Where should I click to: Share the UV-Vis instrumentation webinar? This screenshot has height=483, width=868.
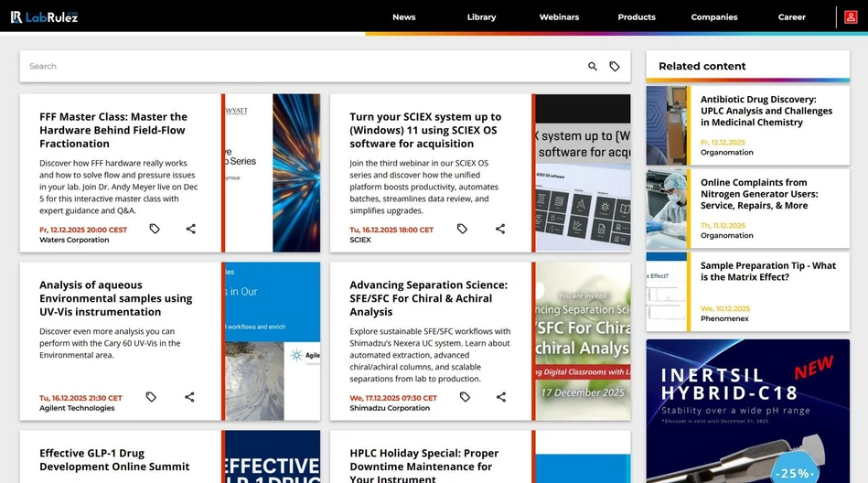click(x=189, y=397)
